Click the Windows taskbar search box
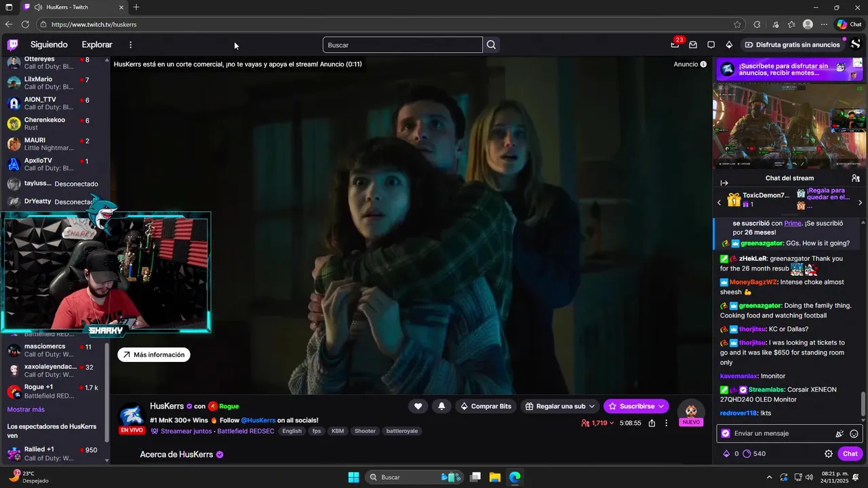The width and height of the screenshot is (868, 488). [415, 477]
